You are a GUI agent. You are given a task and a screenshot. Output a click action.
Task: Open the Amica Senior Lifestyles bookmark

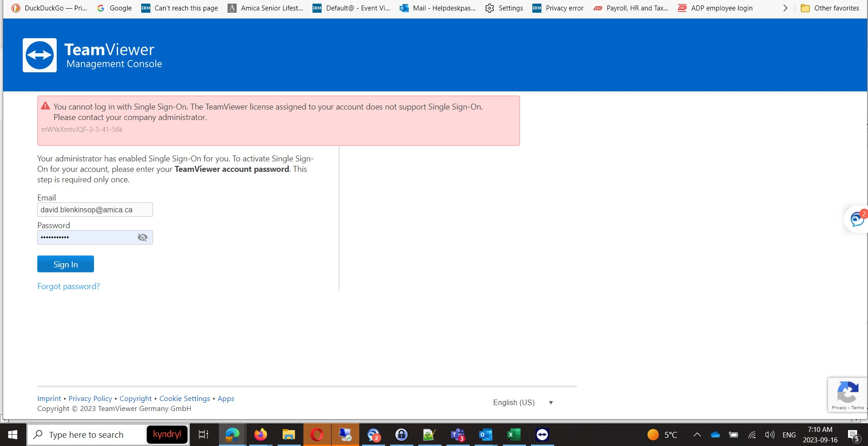266,8
